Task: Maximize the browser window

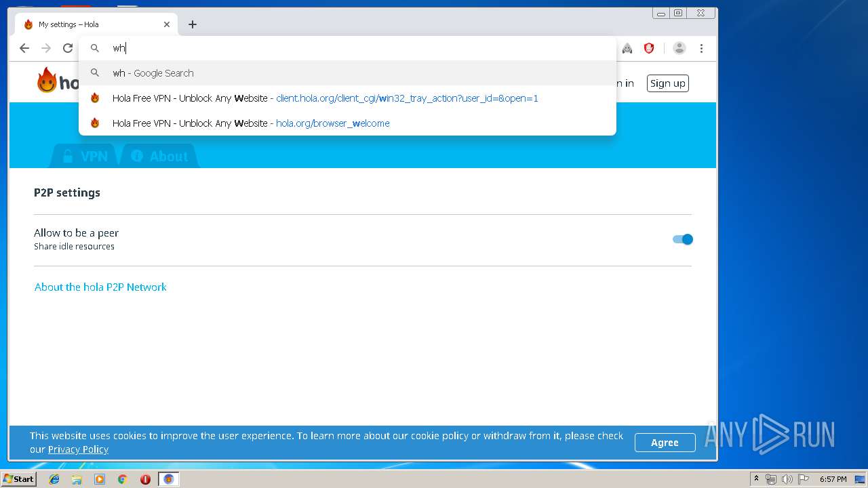Action: pyautogui.click(x=677, y=13)
